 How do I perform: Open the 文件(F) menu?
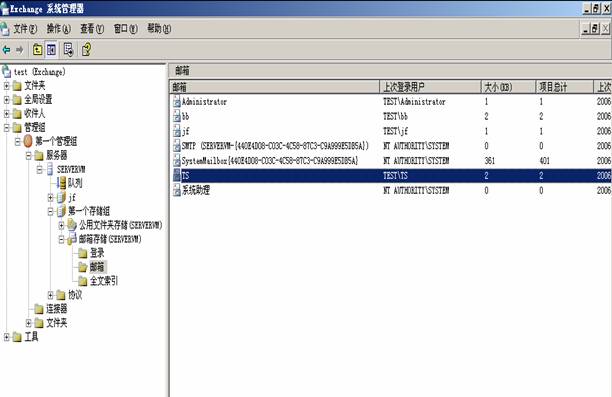25,28
